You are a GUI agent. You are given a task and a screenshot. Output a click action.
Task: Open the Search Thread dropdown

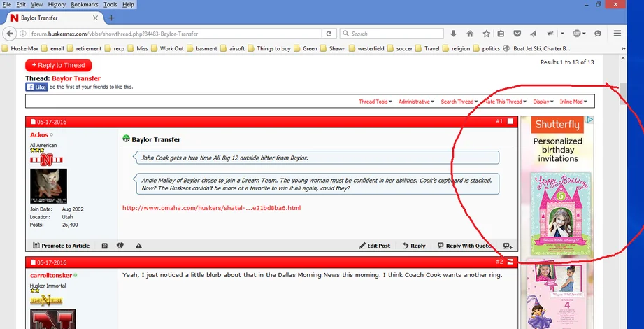click(x=459, y=101)
